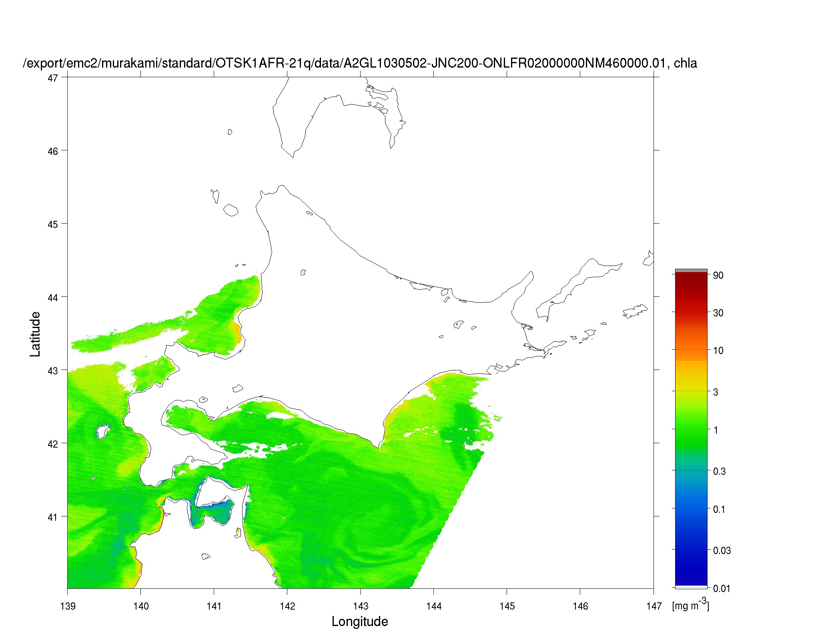Click longitude tick label 142
Screen dimensions: 840x640
(x=287, y=606)
